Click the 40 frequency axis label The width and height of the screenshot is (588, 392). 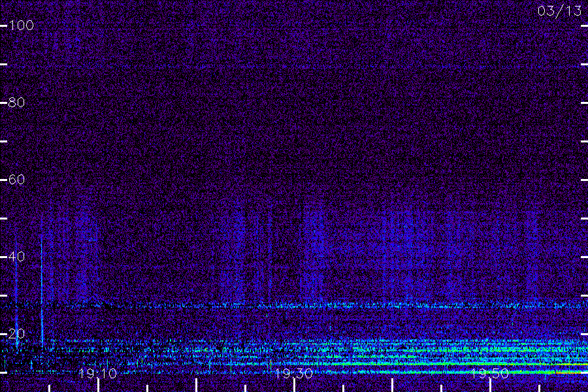[x=17, y=257]
